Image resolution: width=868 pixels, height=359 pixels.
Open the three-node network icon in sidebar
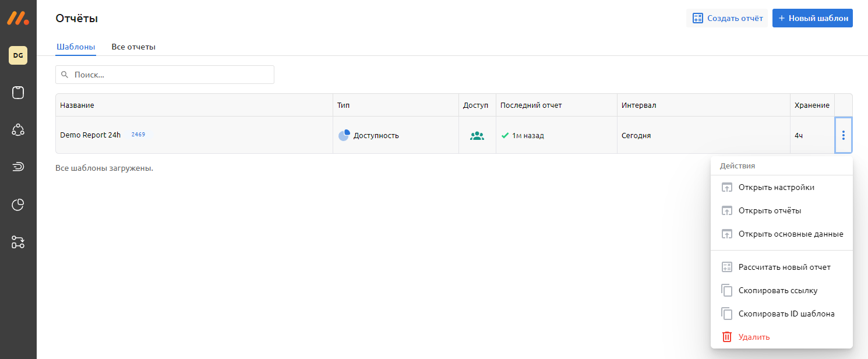pos(18,130)
